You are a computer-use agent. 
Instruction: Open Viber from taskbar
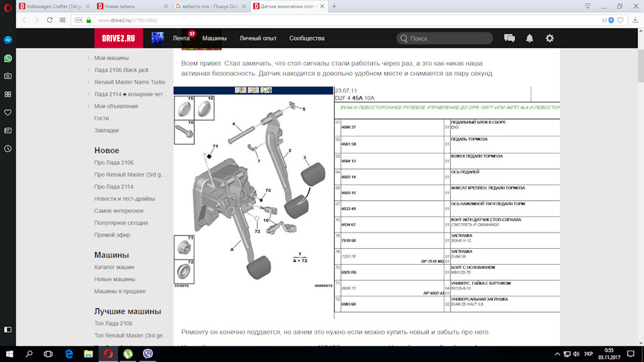click(148, 354)
